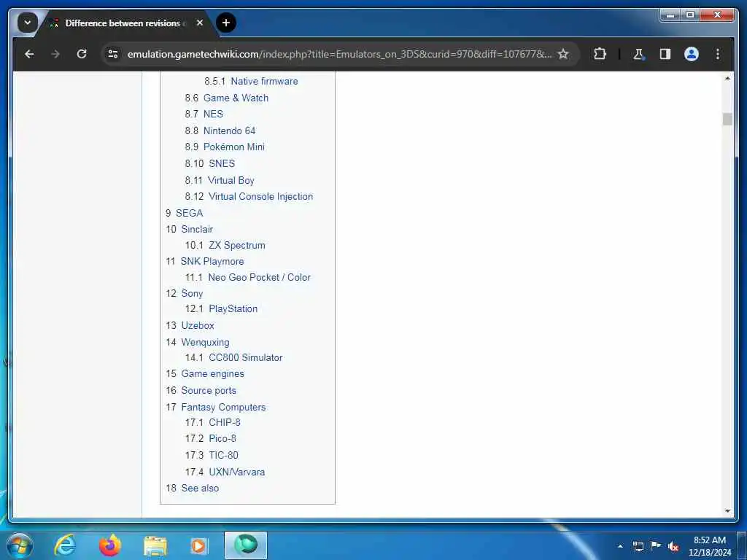Expand the tab search dropdown arrow
This screenshot has width=747, height=560.
point(28,23)
